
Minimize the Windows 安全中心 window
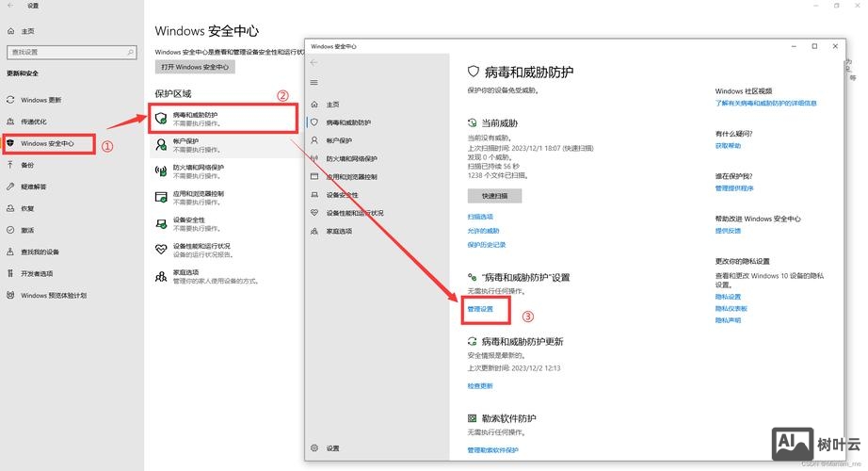click(794, 46)
